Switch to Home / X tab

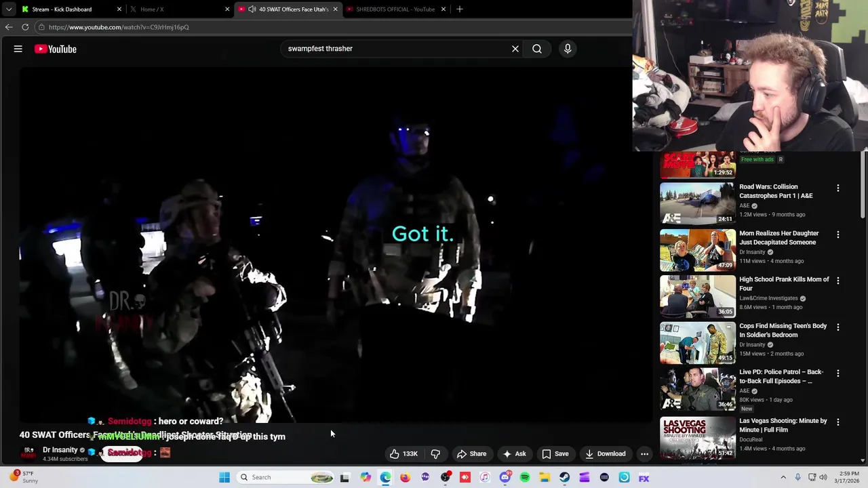point(179,9)
